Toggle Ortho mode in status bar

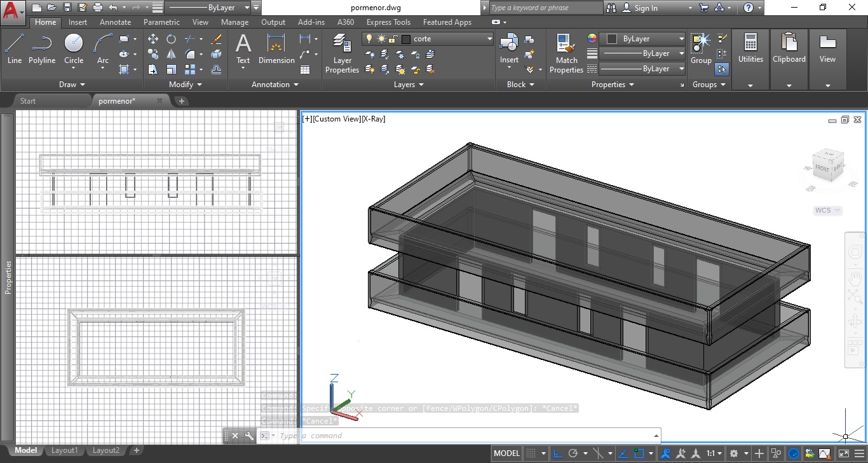pyautogui.click(x=558, y=453)
